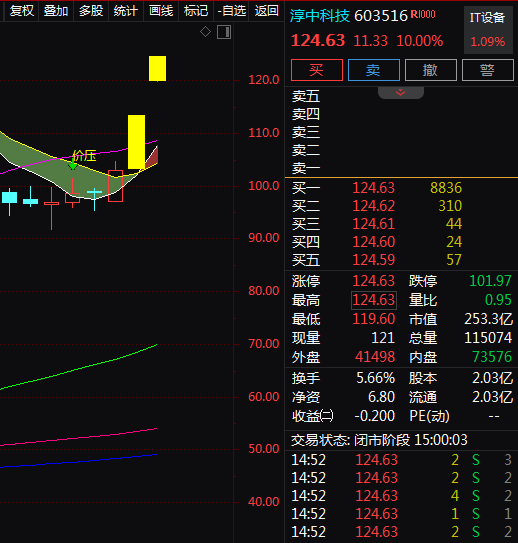Select 买三 price 124.61

tap(374, 224)
